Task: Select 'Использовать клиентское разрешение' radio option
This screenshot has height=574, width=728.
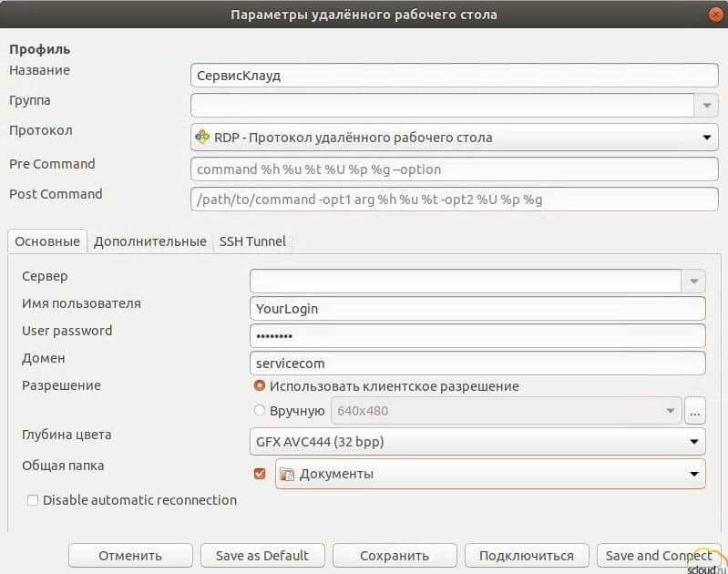Action: tap(260, 386)
